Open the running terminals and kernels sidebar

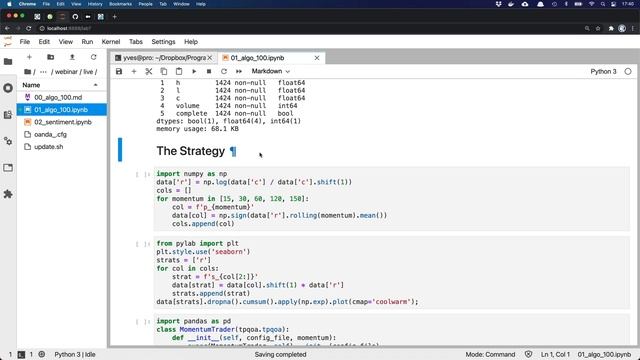pyautogui.click(x=8, y=88)
